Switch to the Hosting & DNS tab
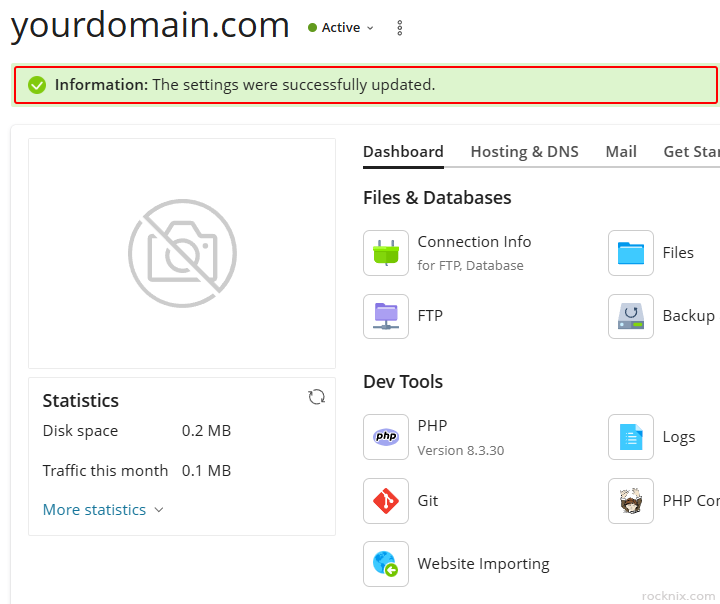 [x=524, y=152]
